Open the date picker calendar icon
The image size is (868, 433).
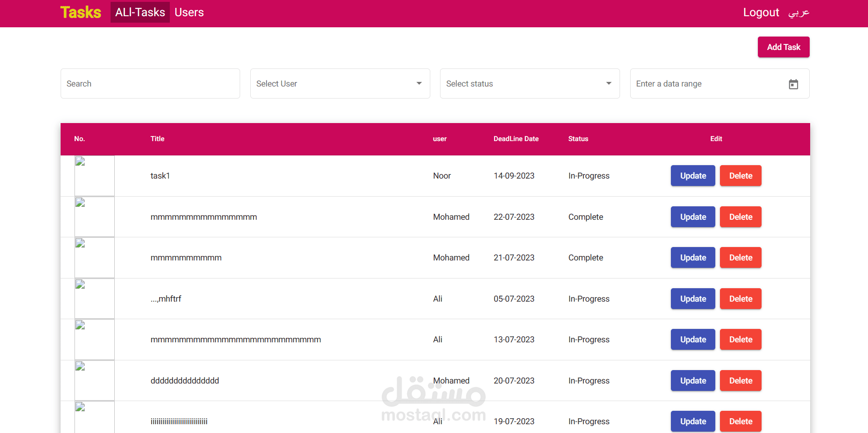tap(794, 84)
